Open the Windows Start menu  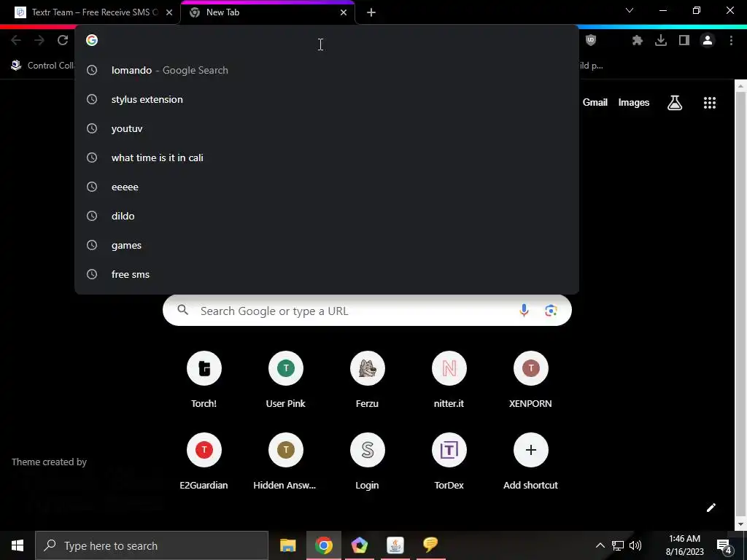tap(18, 545)
